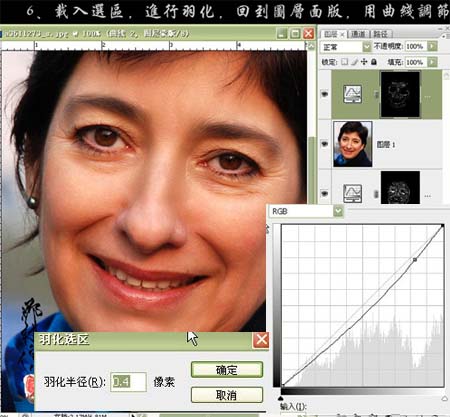Expand the opacity slider arrow
The image size is (450, 417).
(x=432, y=46)
